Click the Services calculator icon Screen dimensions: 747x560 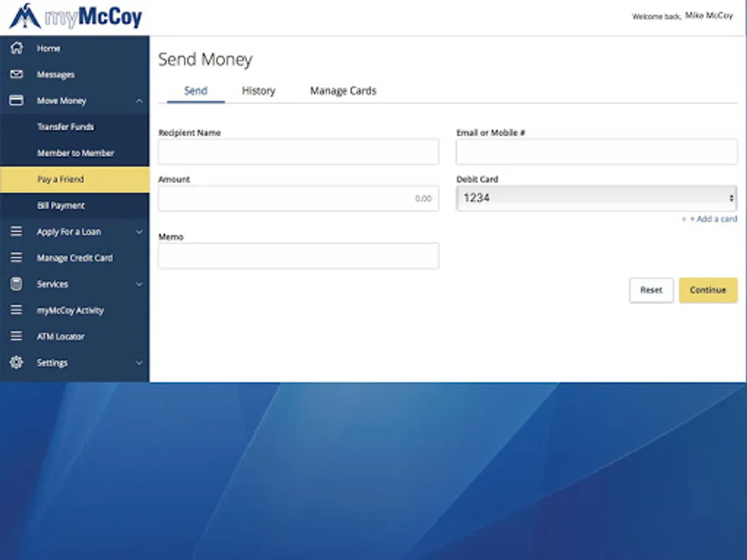pos(17,284)
